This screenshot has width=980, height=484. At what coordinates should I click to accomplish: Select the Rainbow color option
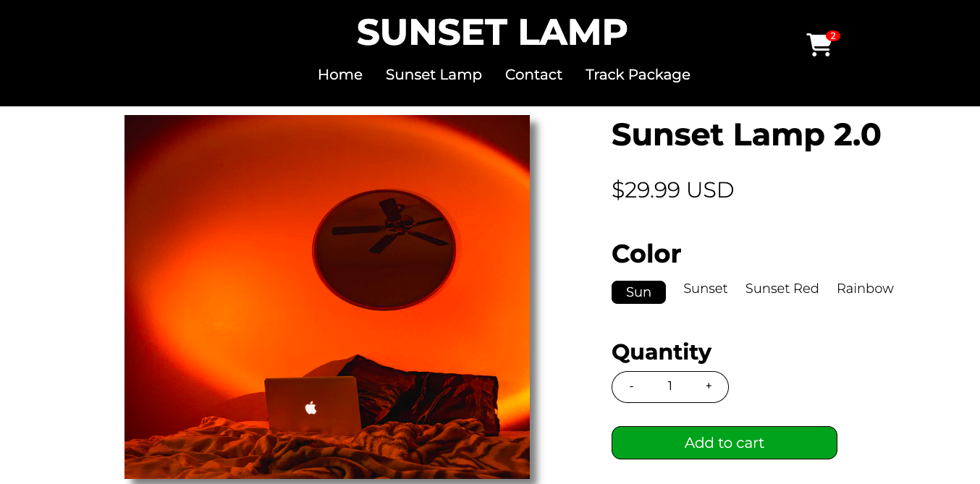tap(865, 289)
